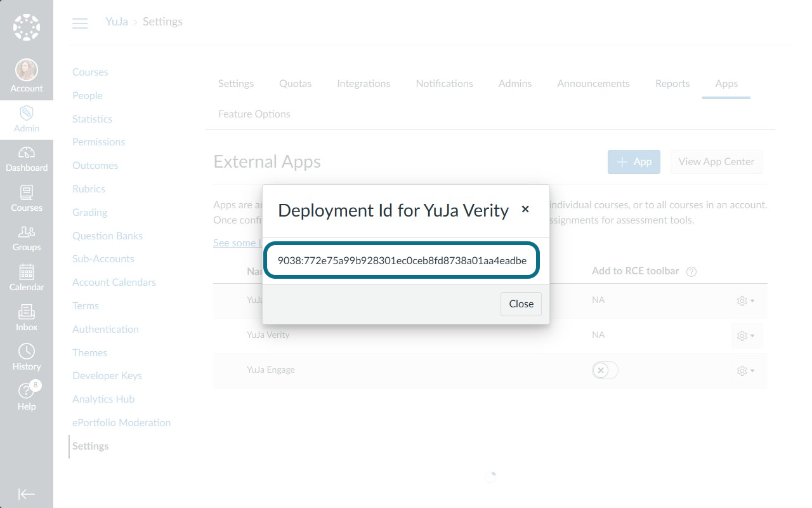Click the Add to RCE toolbar column header
This screenshot has height=508, width=812.
pyautogui.click(x=636, y=271)
